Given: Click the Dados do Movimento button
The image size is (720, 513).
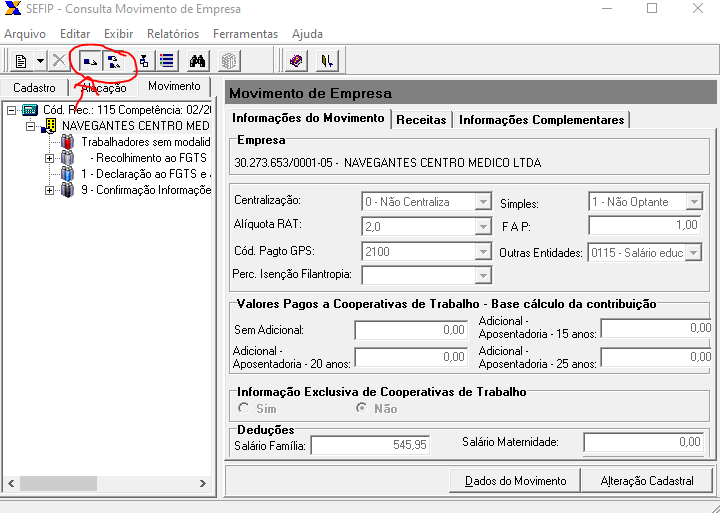Looking at the screenshot, I should point(515,481).
